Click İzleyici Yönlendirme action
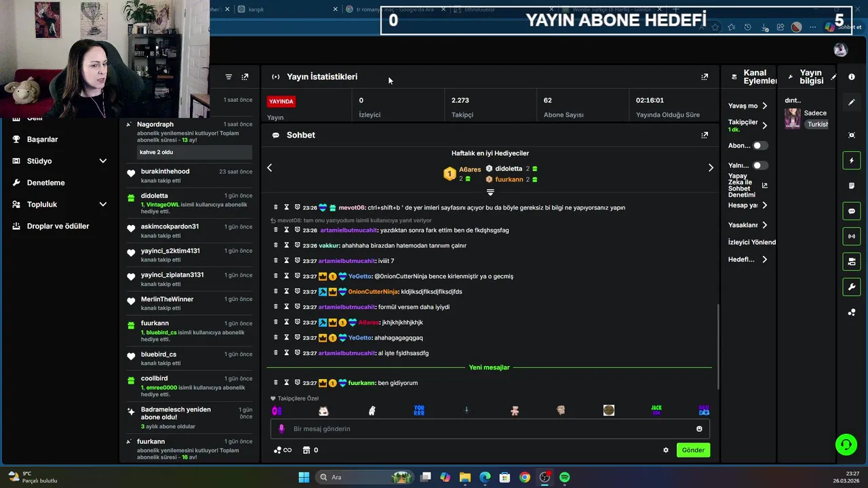This screenshot has height=488, width=868. [751, 242]
